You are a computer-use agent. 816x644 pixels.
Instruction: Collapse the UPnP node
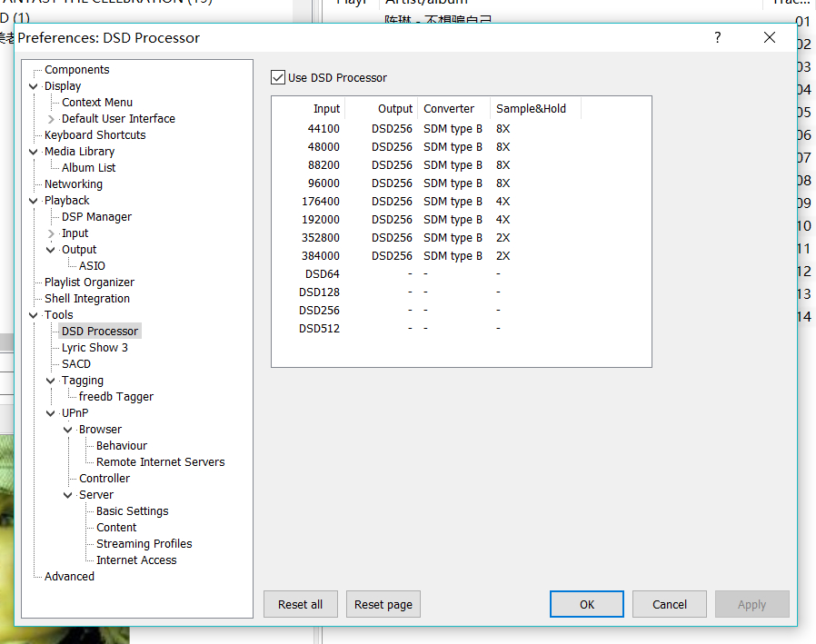(51, 413)
